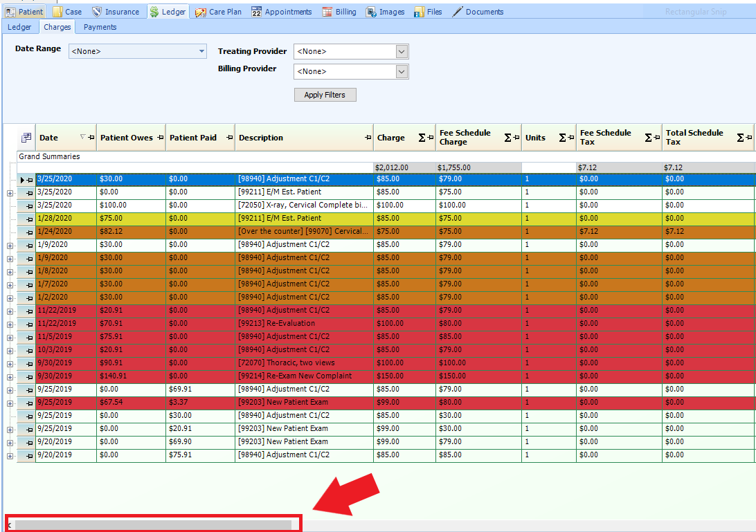Click the horizontal scrollbar at the bottom

pyautogui.click(x=152, y=524)
